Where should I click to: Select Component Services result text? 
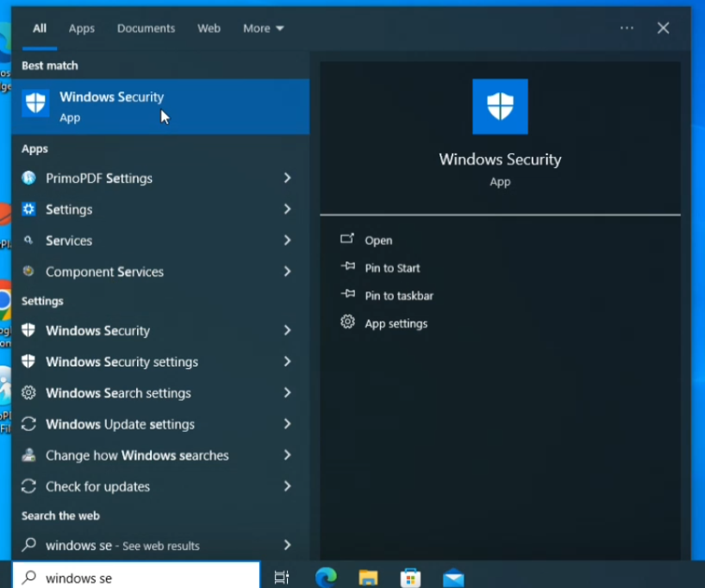(x=104, y=272)
